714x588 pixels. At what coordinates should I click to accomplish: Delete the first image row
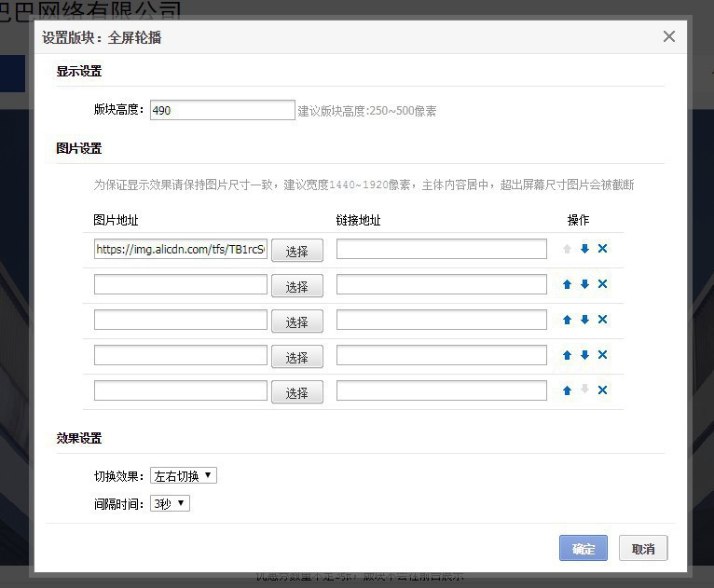point(602,249)
